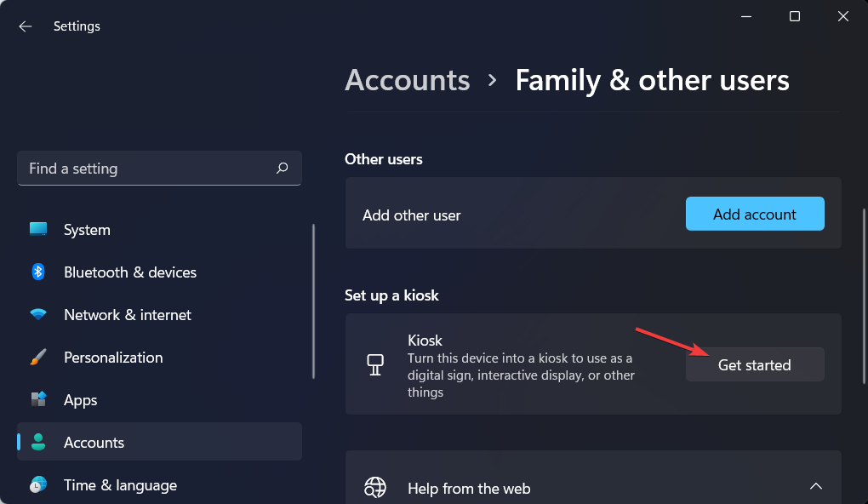Image resolution: width=868 pixels, height=504 pixels.
Task: Navigate to Accounts breadcrumb link
Action: (x=408, y=80)
